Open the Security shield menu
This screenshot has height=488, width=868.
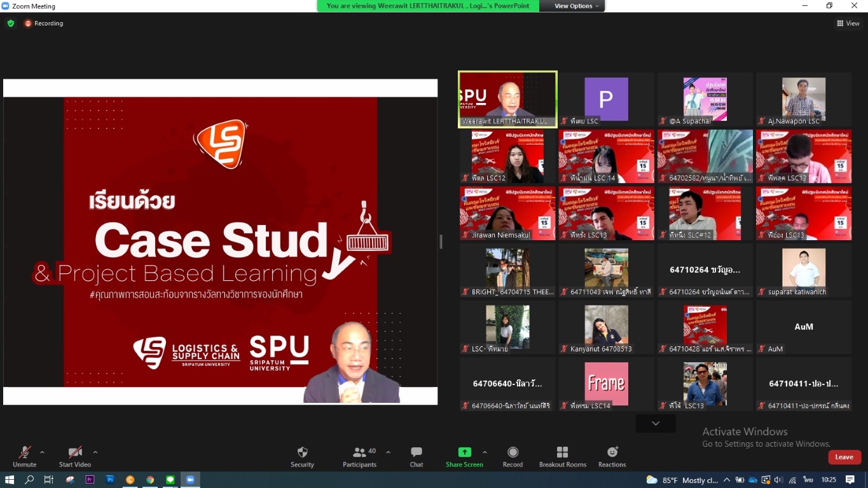tap(303, 456)
